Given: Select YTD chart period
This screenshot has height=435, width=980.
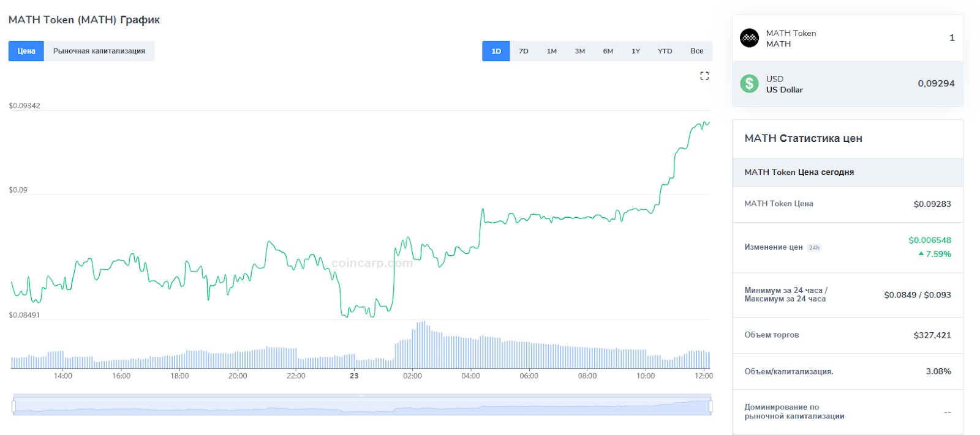Looking at the screenshot, I should (x=665, y=51).
